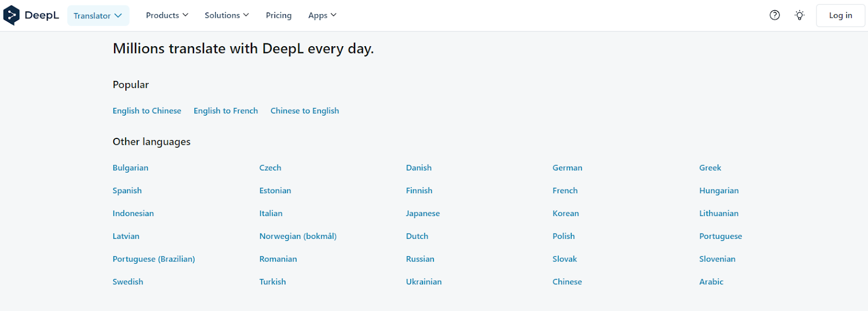Click the Lithuanian language link
The width and height of the screenshot is (868, 311).
coord(719,213)
